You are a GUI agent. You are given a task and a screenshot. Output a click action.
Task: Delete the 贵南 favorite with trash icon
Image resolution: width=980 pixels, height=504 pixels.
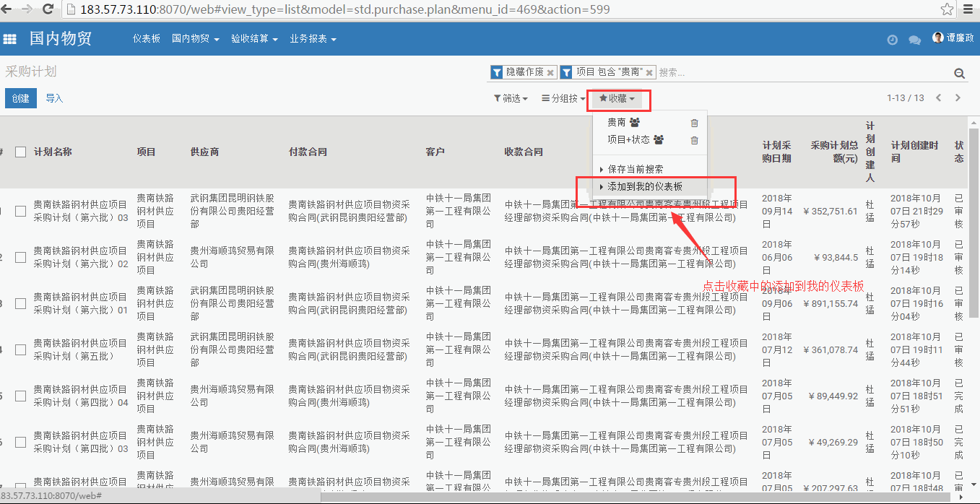[x=694, y=123]
